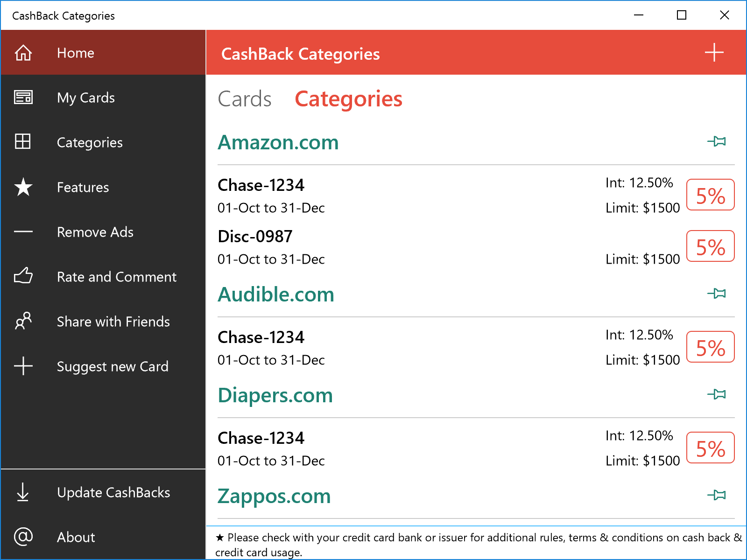Select the Categories tab
Screen dimensions: 747x560
[x=348, y=98]
